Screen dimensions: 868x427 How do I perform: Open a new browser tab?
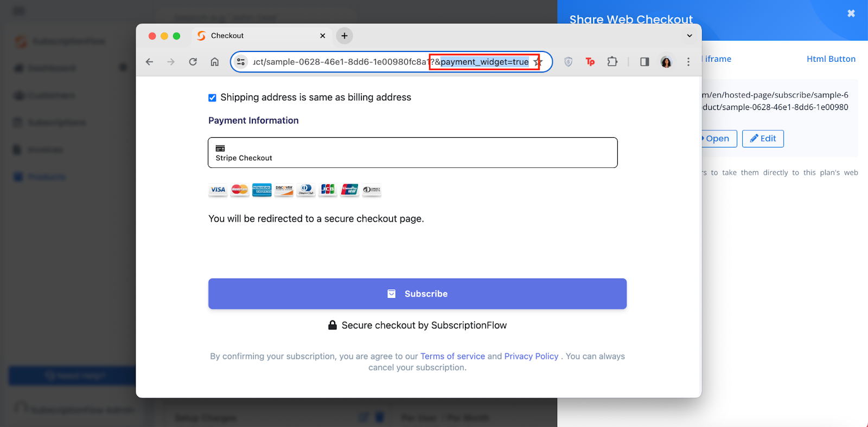pyautogui.click(x=344, y=36)
